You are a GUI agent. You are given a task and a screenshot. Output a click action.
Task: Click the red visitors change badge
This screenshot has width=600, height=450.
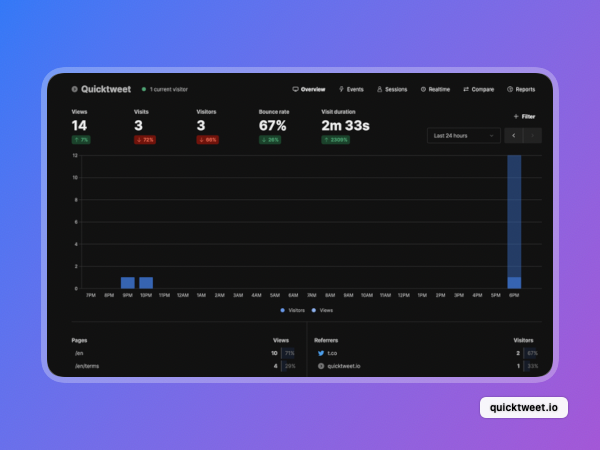pyautogui.click(x=207, y=140)
